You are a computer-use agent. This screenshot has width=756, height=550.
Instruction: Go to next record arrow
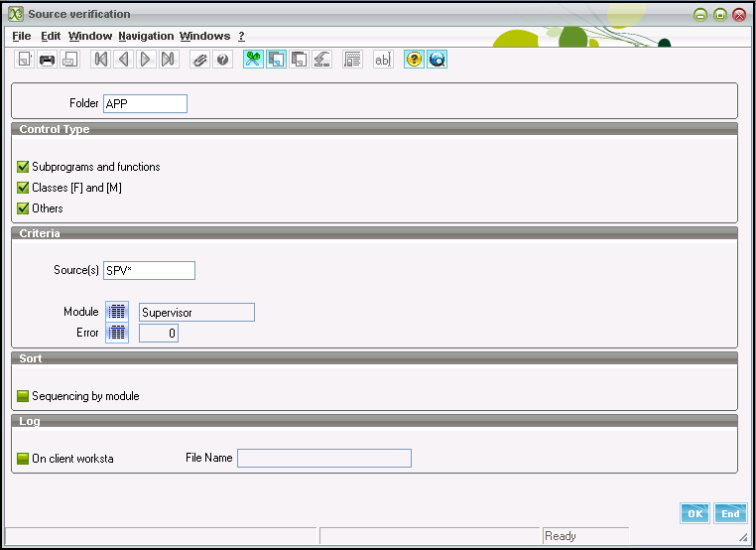[x=146, y=60]
